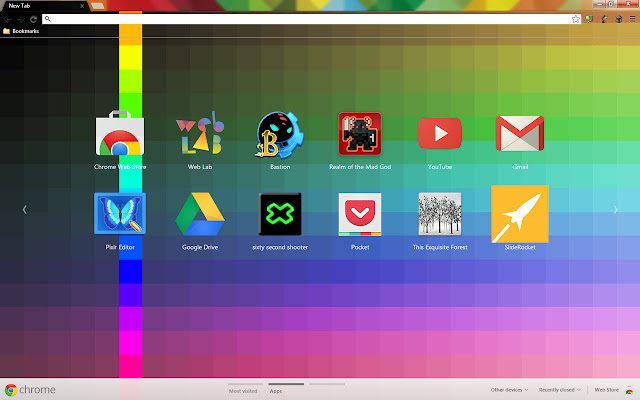This screenshot has height=400, width=640.
Task: Open the Bookmarks folder
Action: point(21,31)
